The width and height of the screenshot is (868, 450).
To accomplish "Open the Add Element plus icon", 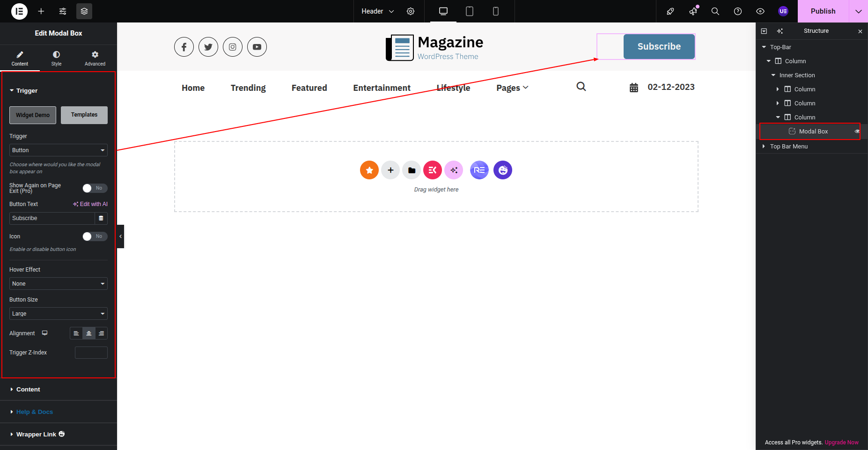I will [41, 11].
